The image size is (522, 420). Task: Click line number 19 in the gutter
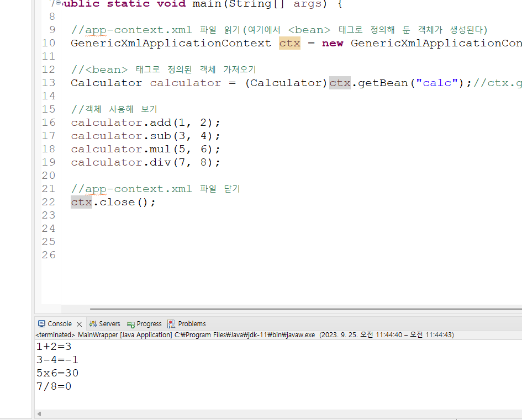pyautogui.click(x=49, y=162)
